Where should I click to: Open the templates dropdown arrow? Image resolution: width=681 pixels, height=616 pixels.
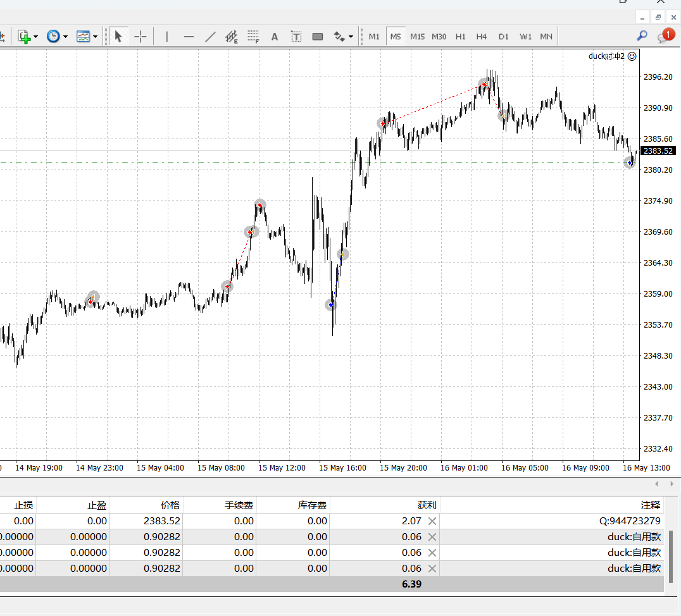pos(95,37)
